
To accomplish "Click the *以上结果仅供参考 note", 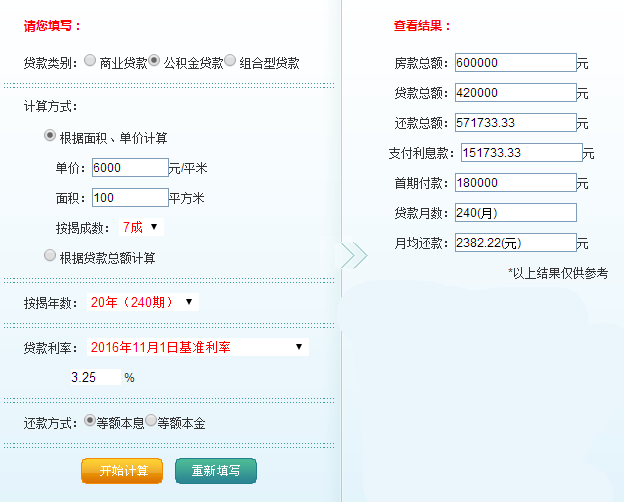I will (558, 273).
